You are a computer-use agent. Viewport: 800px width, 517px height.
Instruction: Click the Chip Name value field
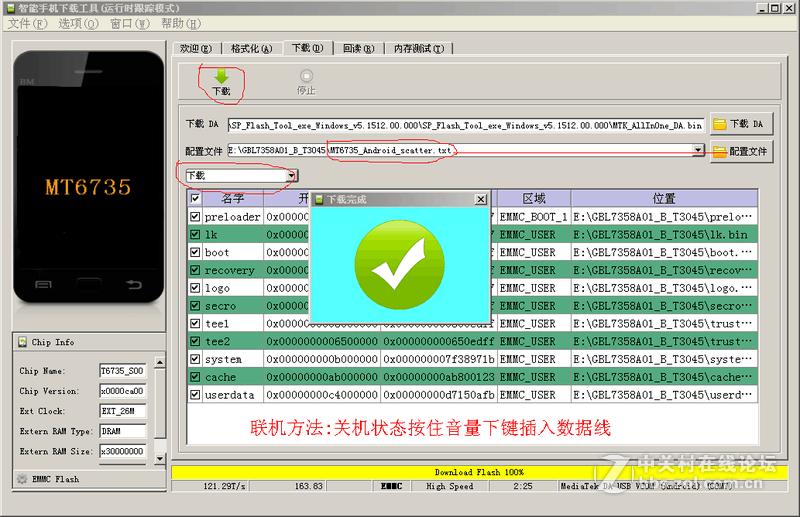tap(122, 371)
